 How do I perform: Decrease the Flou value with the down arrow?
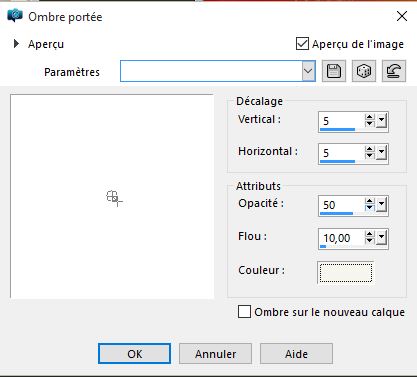coord(369,241)
